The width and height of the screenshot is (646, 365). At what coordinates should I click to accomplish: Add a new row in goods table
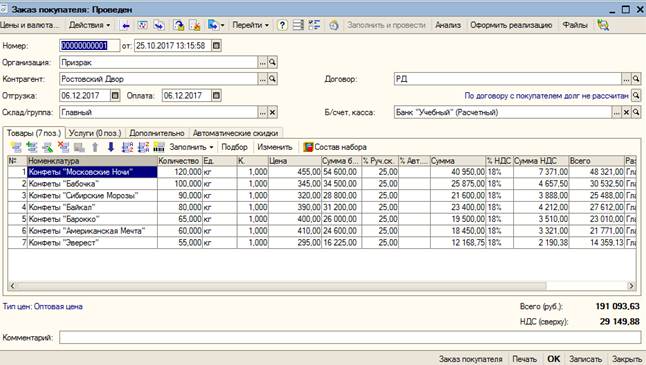point(16,147)
